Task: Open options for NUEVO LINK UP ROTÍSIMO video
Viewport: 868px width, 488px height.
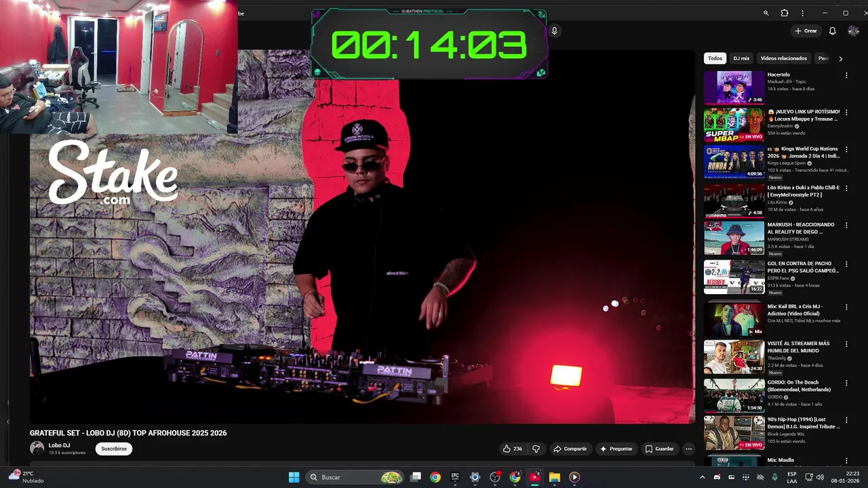Action: 846,113
